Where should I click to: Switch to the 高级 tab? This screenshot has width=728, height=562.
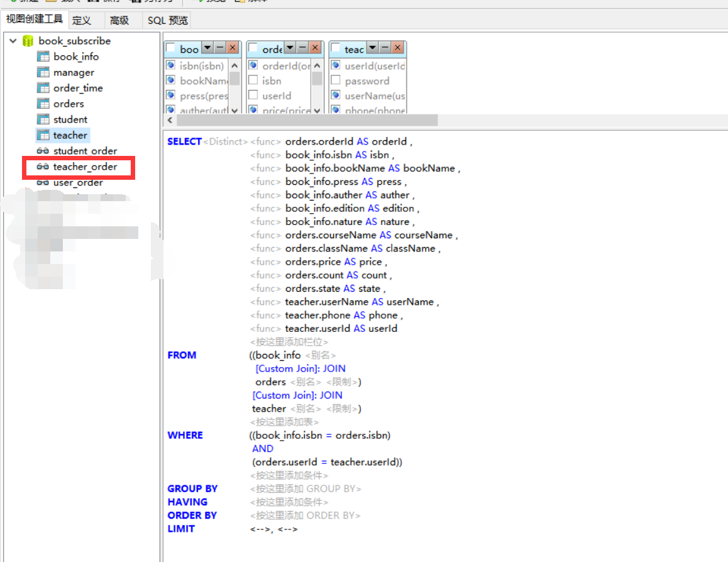119,20
